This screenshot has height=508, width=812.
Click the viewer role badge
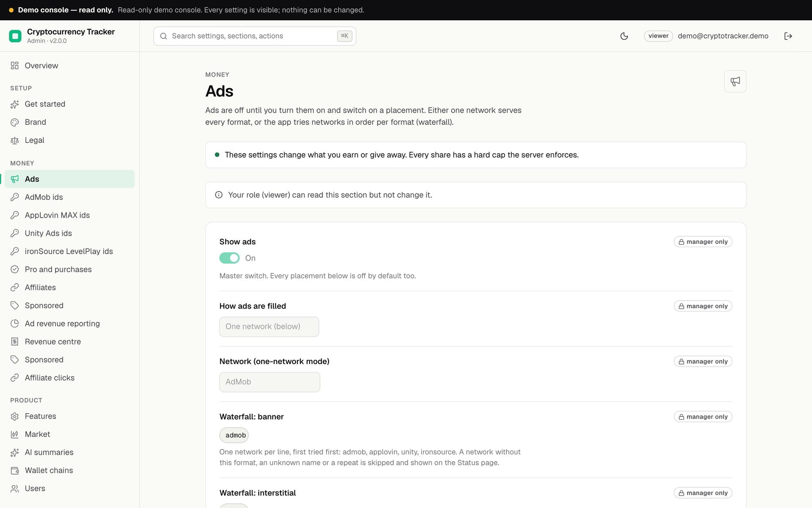(x=658, y=36)
